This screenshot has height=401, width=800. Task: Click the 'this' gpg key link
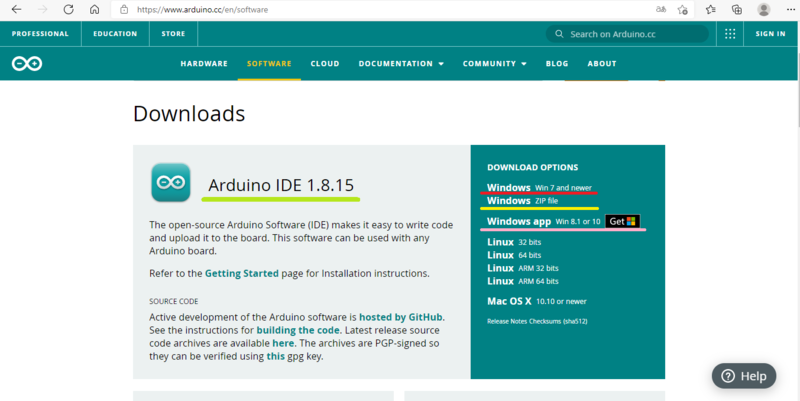(x=276, y=357)
